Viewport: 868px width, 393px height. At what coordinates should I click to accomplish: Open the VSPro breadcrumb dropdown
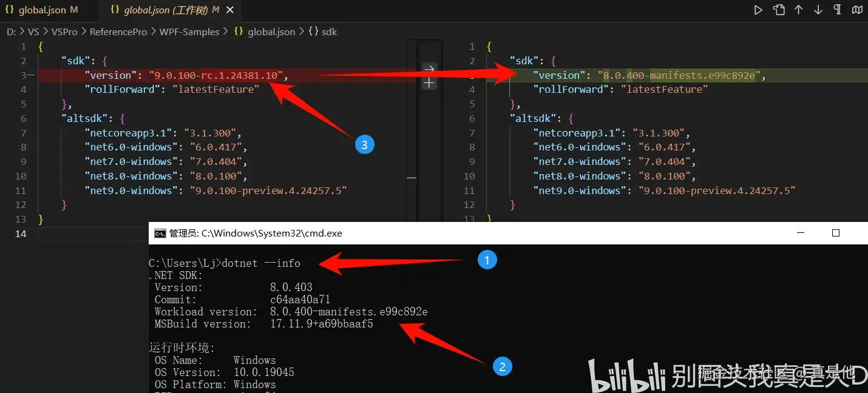[64, 32]
